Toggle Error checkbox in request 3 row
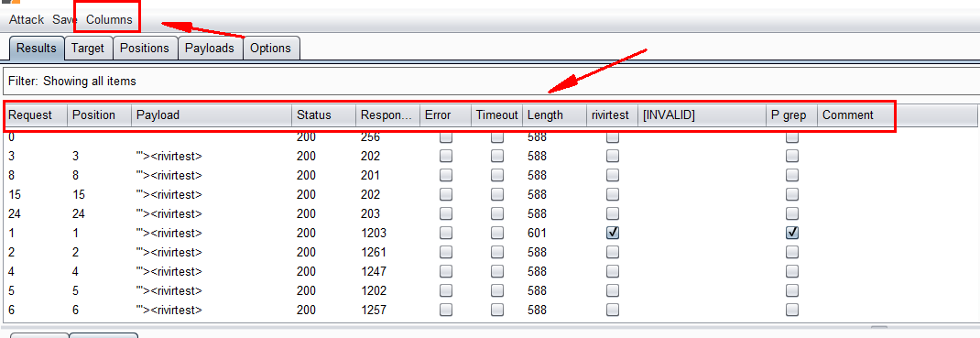The height and width of the screenshot is (338, 980). coord(446,157)
